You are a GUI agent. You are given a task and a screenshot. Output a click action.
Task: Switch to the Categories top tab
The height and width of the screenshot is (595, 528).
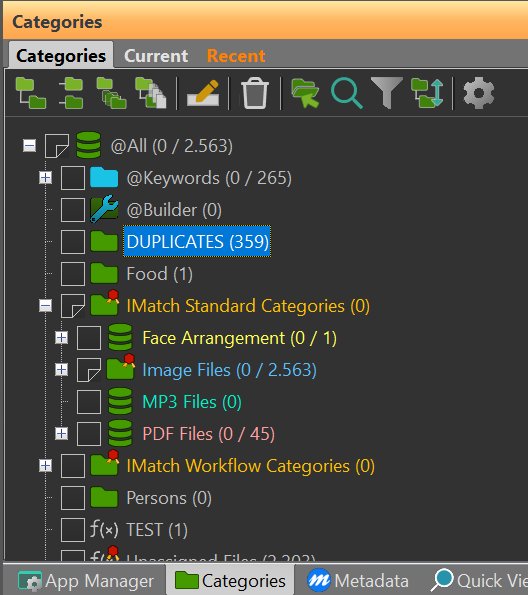pyautogui.click(x=61, y=55)
